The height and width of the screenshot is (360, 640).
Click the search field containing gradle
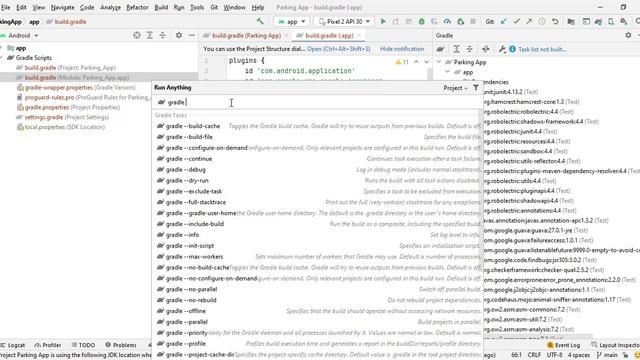(318, 102)
